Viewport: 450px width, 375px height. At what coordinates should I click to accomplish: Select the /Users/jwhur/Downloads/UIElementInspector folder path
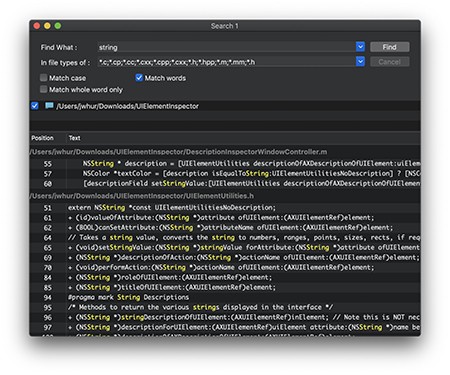(127, 106)
